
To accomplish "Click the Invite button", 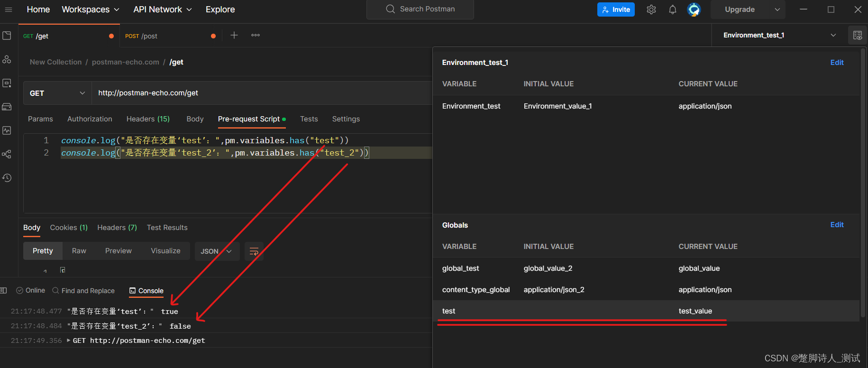I will pos(616,9).
